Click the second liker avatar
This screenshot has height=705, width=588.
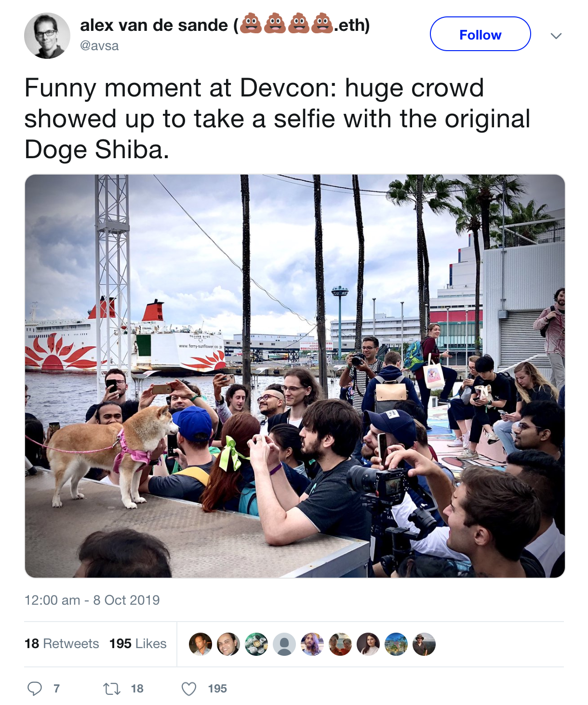click(x=228, y=644)
